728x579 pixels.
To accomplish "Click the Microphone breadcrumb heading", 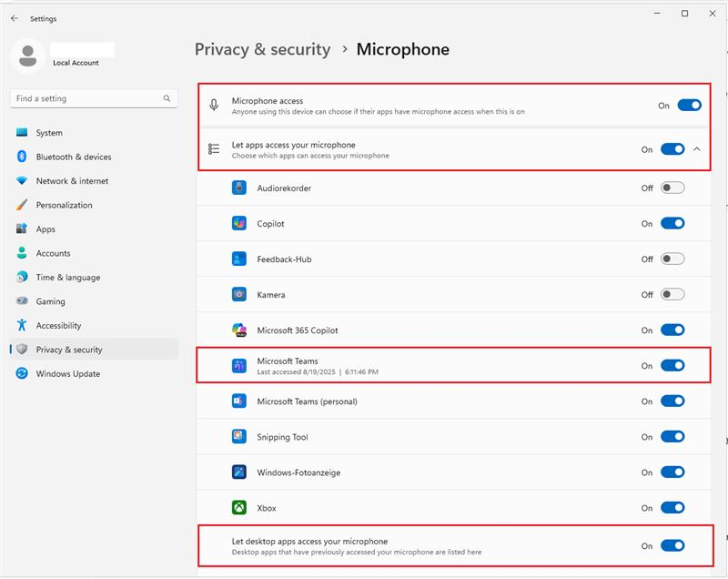I will pos(403,50).
